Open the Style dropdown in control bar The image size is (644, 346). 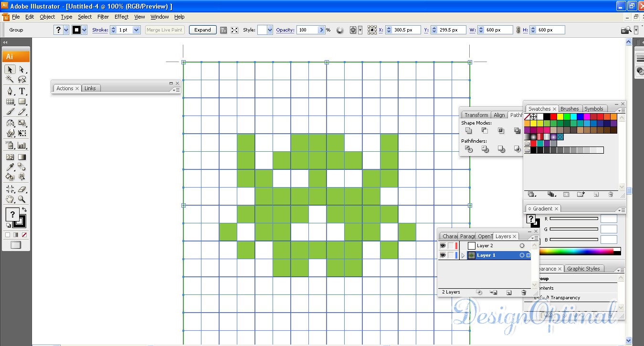(x=270, y=30)
